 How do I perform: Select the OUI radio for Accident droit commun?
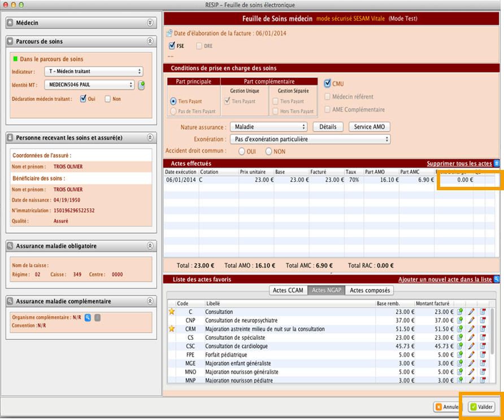[242, 151]
